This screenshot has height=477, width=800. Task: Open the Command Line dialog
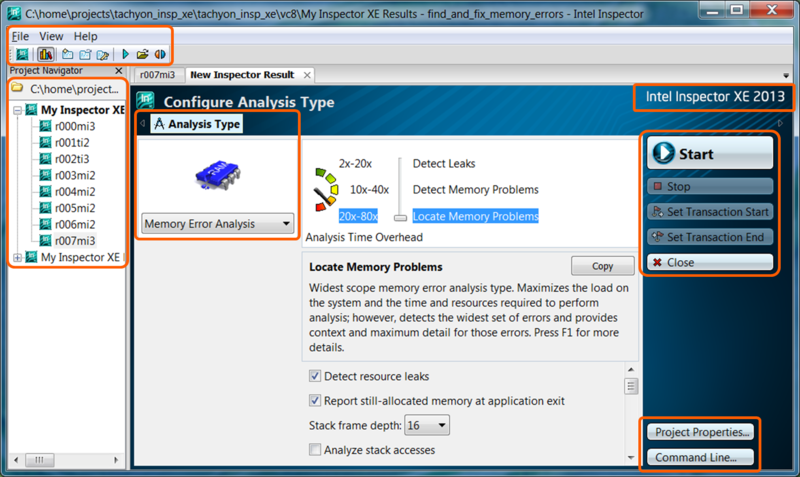click(x=701, y=457)
